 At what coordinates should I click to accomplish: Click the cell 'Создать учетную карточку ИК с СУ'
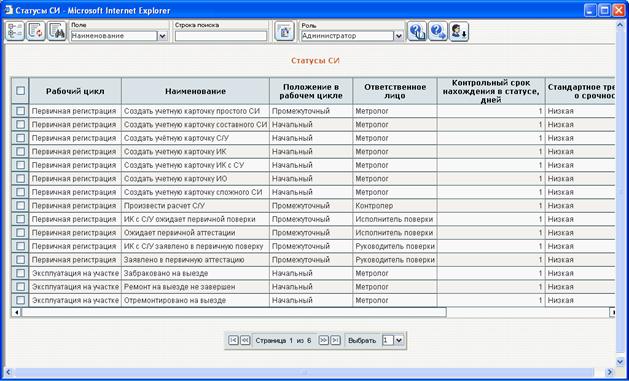pyautogui.click(x=195, y=165)
